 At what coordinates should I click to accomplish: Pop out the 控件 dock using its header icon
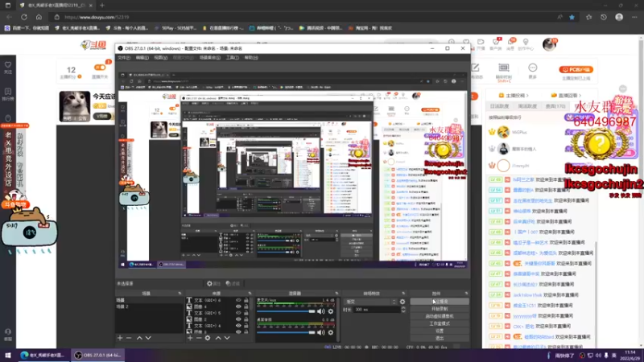coord(466,294)
